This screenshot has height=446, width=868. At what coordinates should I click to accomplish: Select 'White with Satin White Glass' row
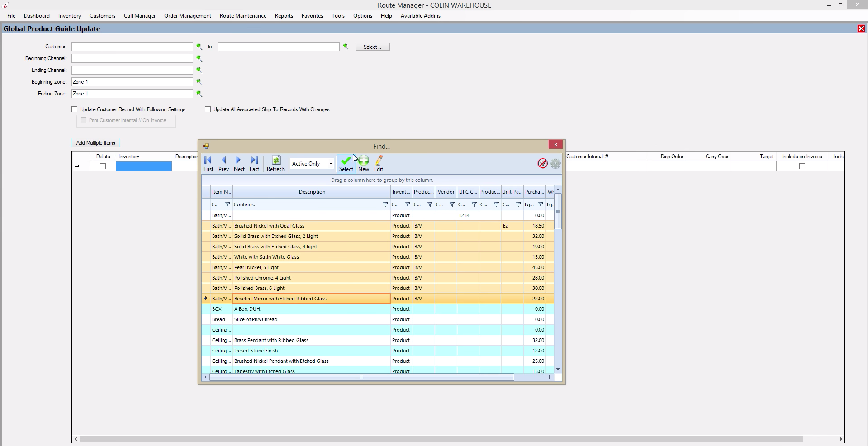pyautogui.click(x=378, y=257)
